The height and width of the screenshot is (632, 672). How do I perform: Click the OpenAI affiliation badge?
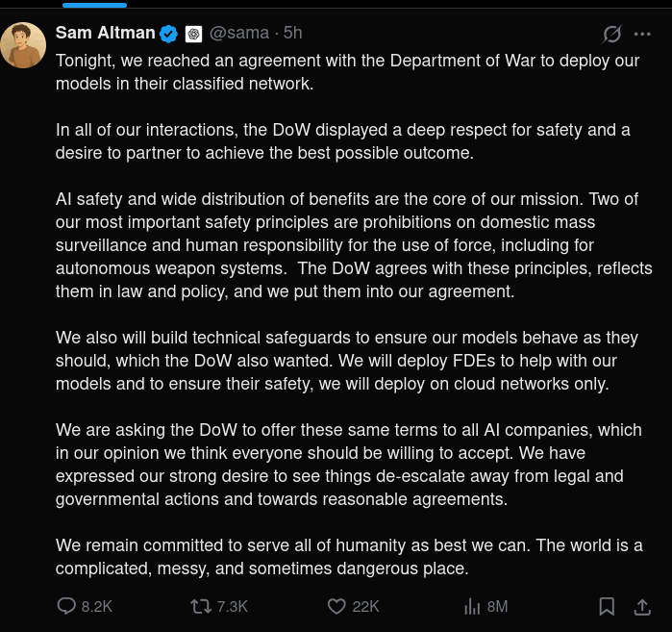[x=193, y=34]
